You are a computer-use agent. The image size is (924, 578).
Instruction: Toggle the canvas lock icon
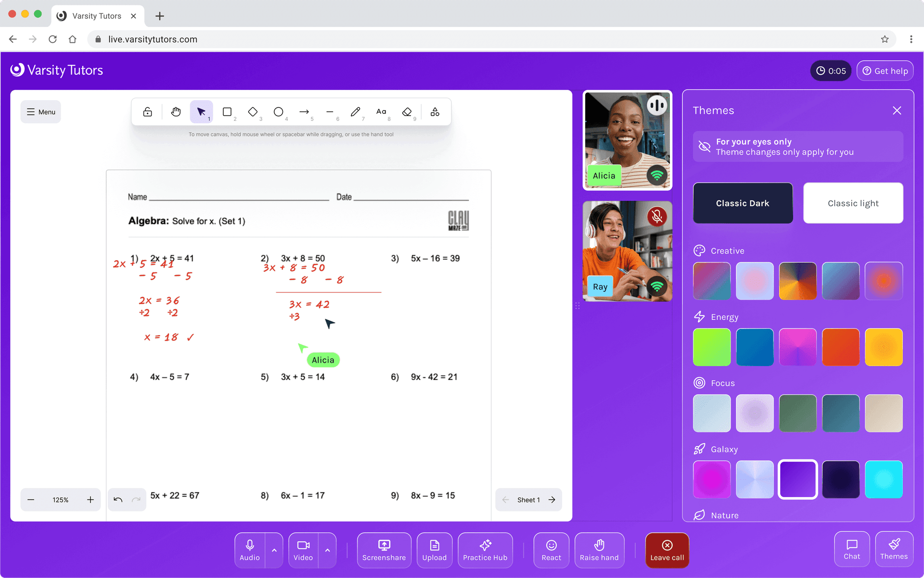pyautogui.click(x=148, y=112)
